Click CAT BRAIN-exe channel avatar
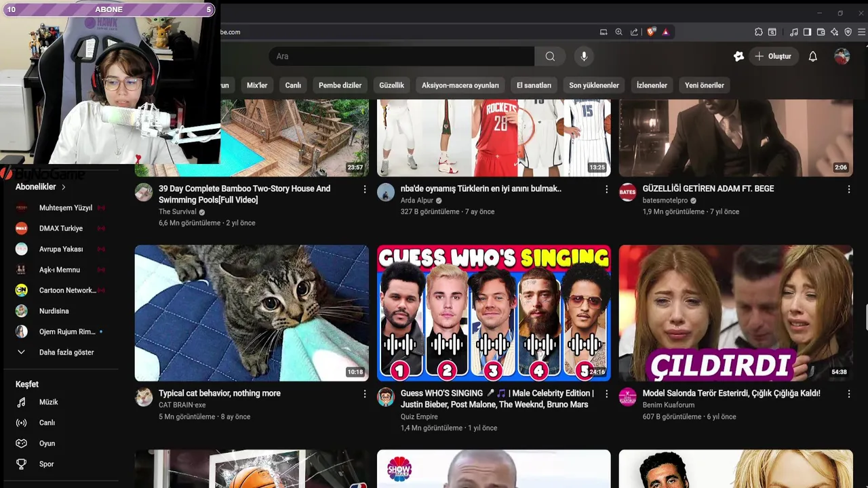Image resolution: width=868 pixels, height=488 pixels. pyautogui.click(x=144, y=397)
